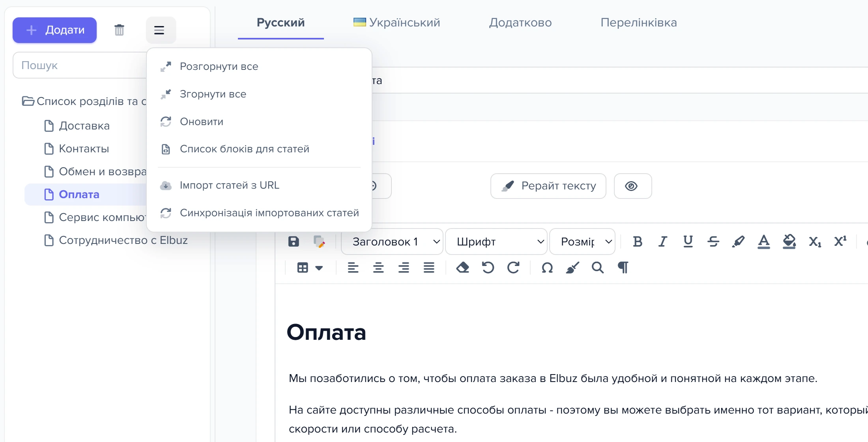
Task: Switch to the Український tab
Action: click(x=397, y=22)
